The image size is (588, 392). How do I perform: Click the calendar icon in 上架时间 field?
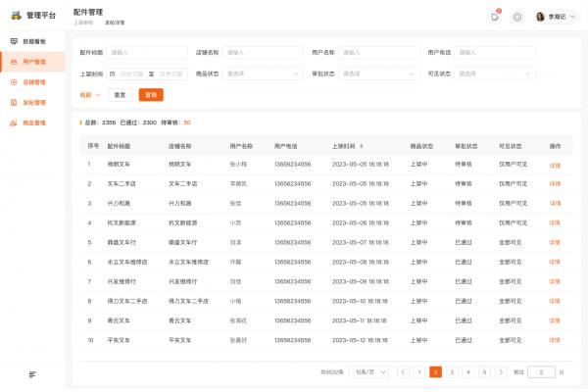coord(113,73)
